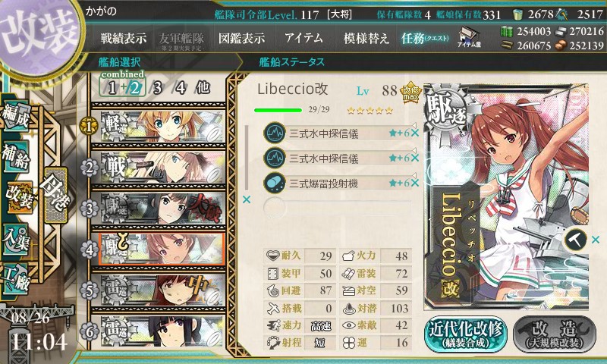Return to 母港 home port button
607x364 pixels.
click(55, 194)
